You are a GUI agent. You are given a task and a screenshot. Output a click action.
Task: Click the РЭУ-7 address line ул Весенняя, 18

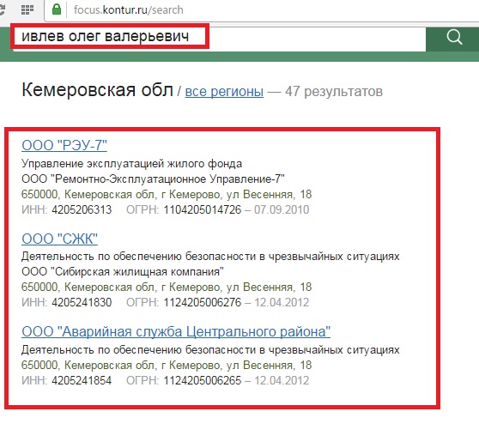pos(167,194)
